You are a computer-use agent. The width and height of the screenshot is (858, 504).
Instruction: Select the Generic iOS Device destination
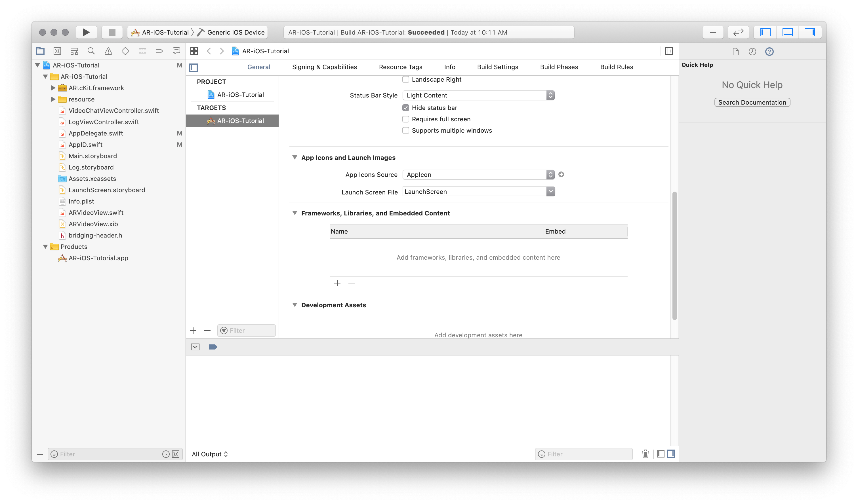232,32
